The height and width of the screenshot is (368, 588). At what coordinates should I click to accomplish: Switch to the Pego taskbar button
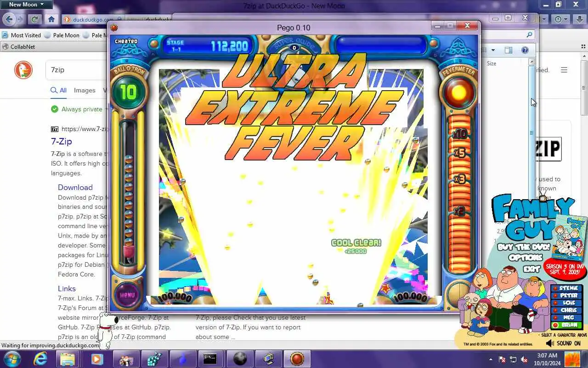point(297,359)
